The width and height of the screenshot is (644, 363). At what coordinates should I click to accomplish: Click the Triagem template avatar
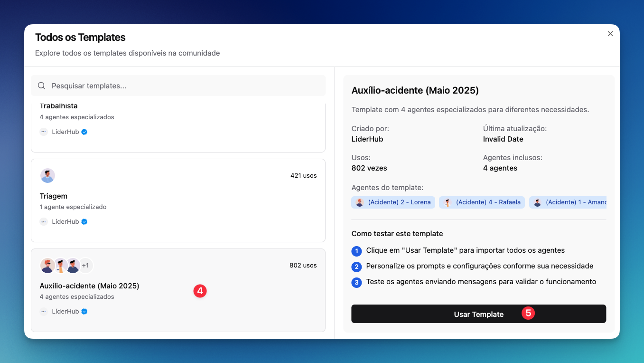tap(47, 175)
